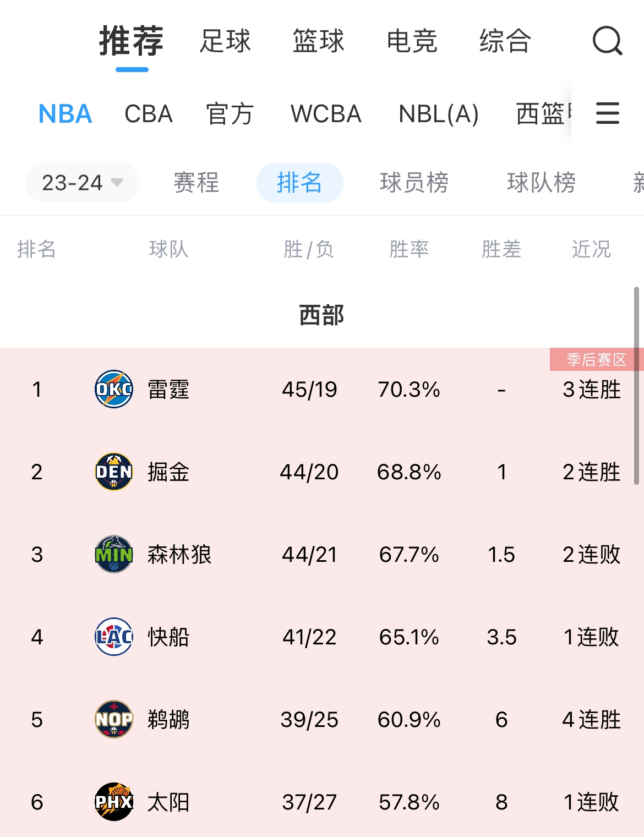Open the league list hamburger menu
Image resolution: width=644 pixels, height=837 pixels.
[x=608, y=113]
